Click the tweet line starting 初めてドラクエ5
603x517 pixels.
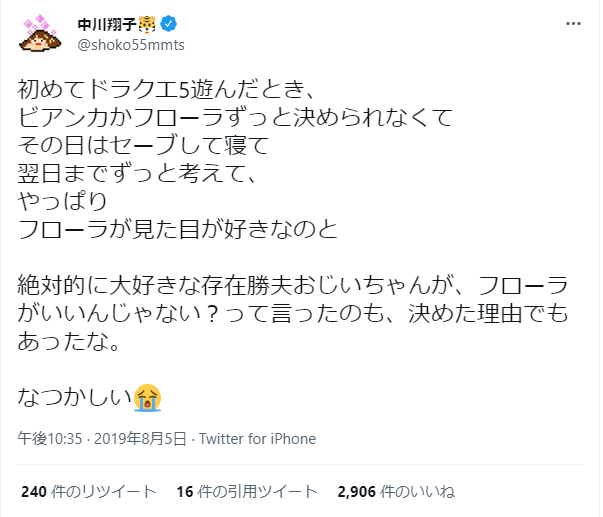pos(167,90)
